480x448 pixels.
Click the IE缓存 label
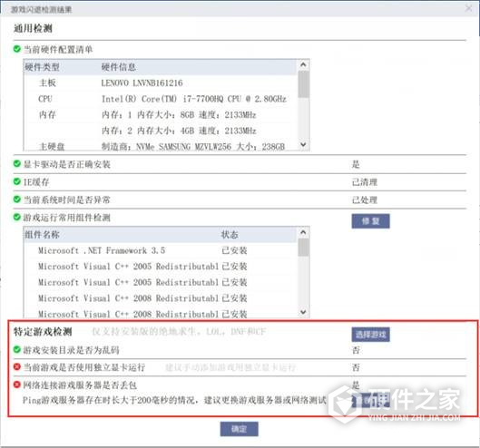36,182
